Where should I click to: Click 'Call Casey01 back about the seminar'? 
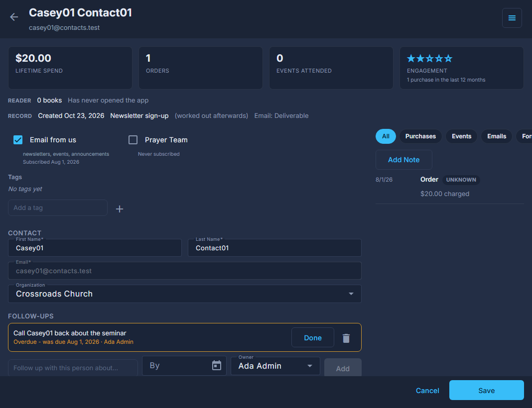click(x=70, y=333)
